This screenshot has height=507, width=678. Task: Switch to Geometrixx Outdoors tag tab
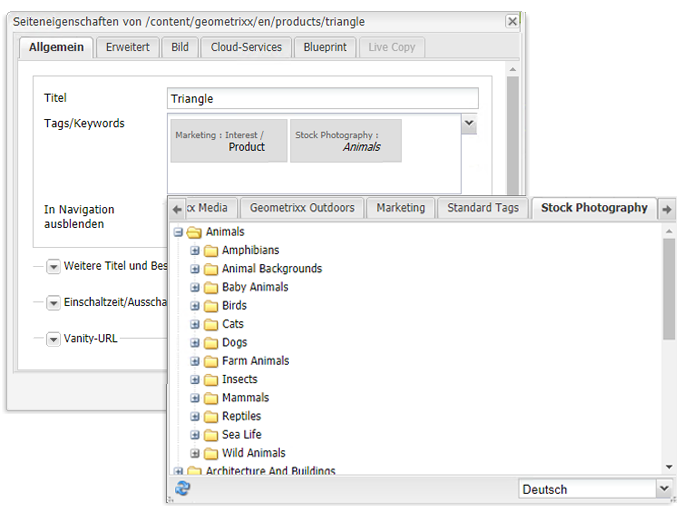coord(302,208)
